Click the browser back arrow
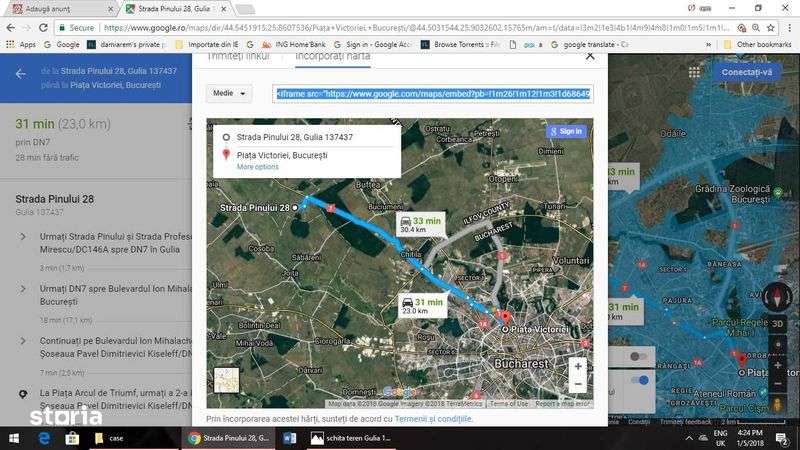Image resolution: width=800 pixels, height=450 pixels. (11, 28)
